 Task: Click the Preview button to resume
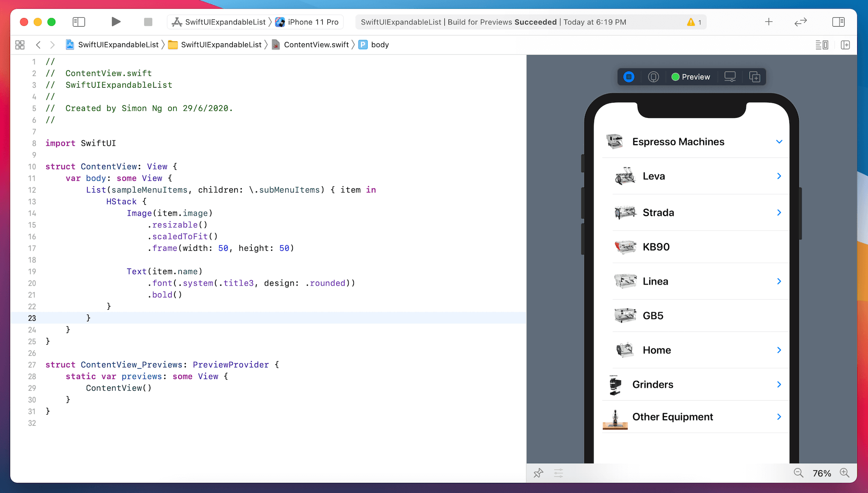(x=691, y=77)
